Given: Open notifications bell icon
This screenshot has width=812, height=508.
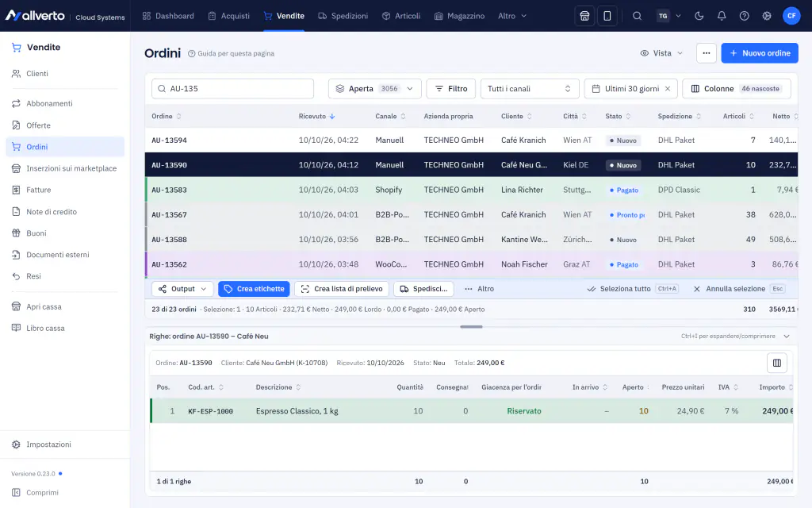Looking at the screenshot, I should click(722, 16).
